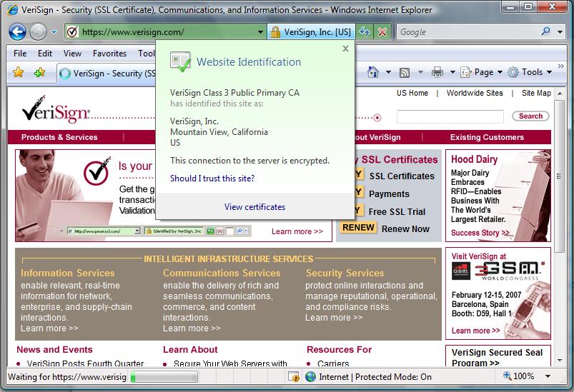Click Learn more under Communications Services
The height and width of the screenshot is (392, 574).
tap(192, 328)
